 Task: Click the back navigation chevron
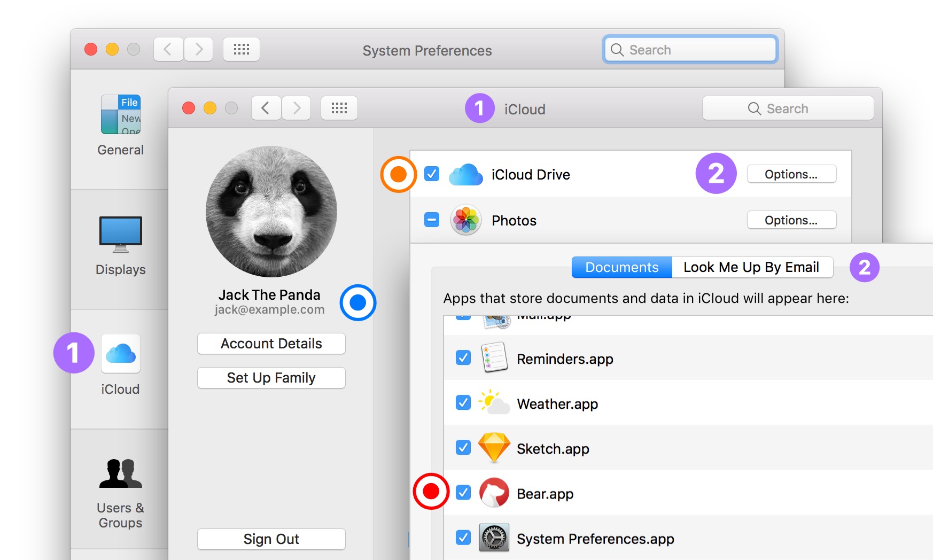(266, 108)
